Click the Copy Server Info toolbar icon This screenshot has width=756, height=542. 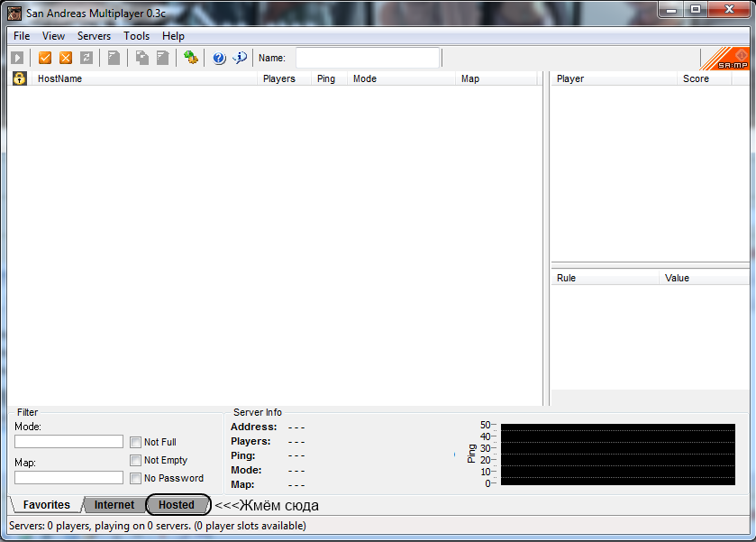tap(141, 58)
